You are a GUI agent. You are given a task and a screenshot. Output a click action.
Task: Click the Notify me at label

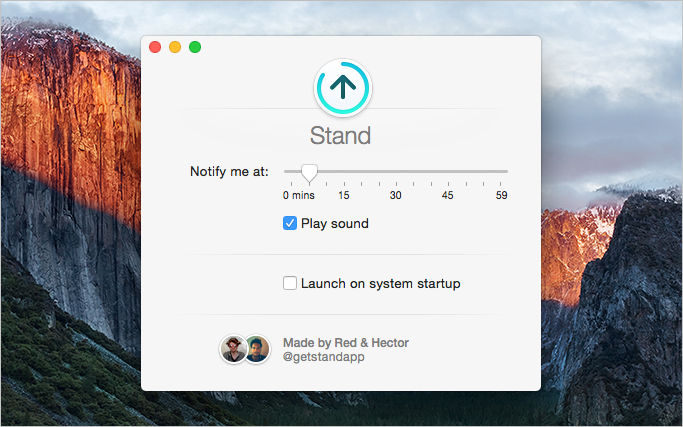click(x=229, y=172)
